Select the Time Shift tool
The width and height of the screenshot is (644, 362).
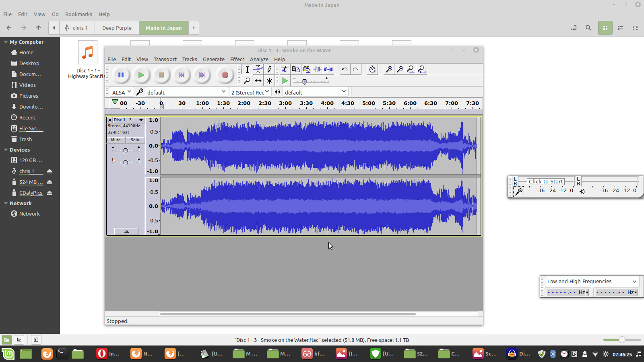click(258, 81)
